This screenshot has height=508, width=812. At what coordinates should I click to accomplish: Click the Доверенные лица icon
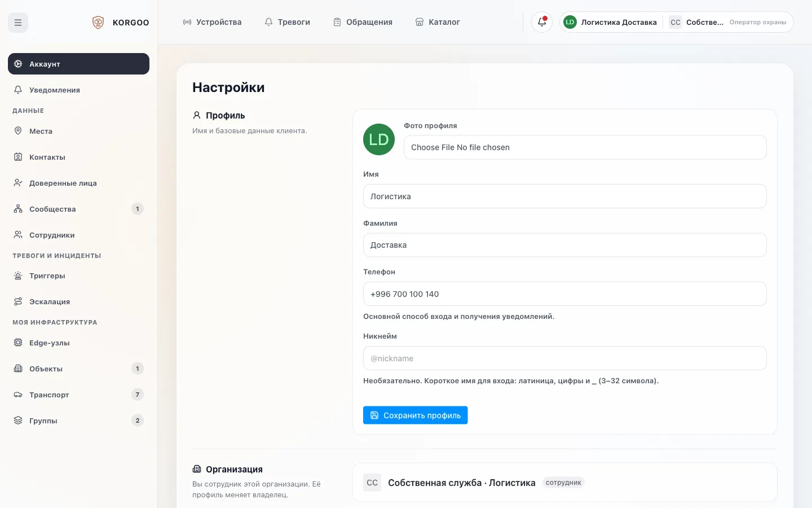pos(18,183)
